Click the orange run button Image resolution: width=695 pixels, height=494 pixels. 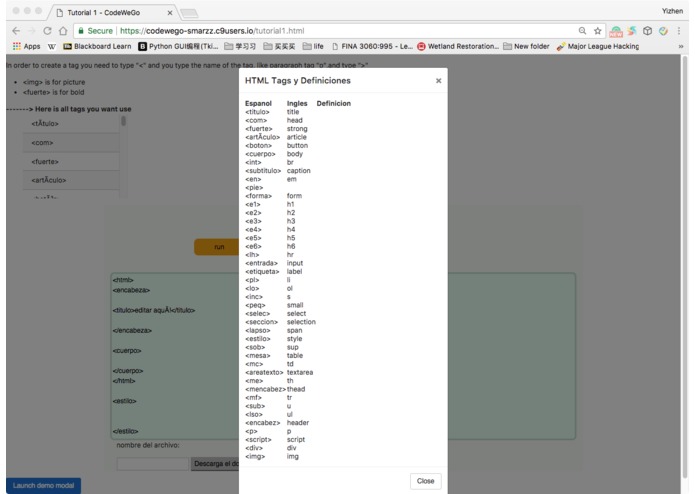point(217,247)
